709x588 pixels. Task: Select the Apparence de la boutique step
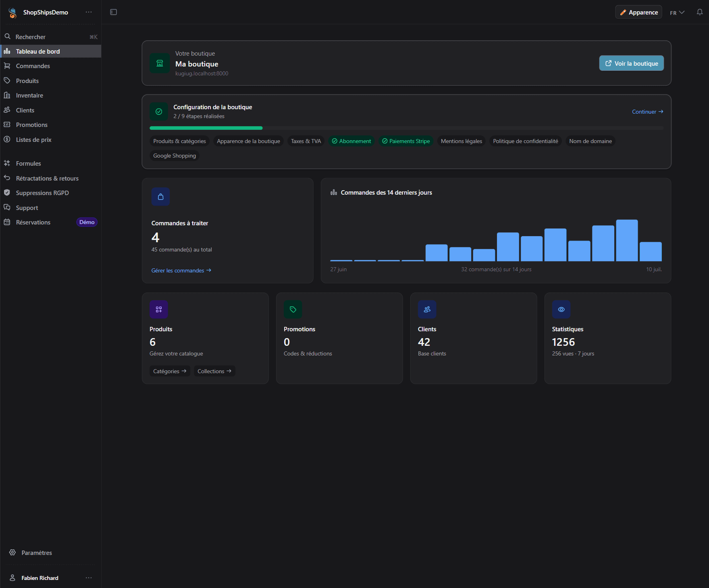(248, 141)
